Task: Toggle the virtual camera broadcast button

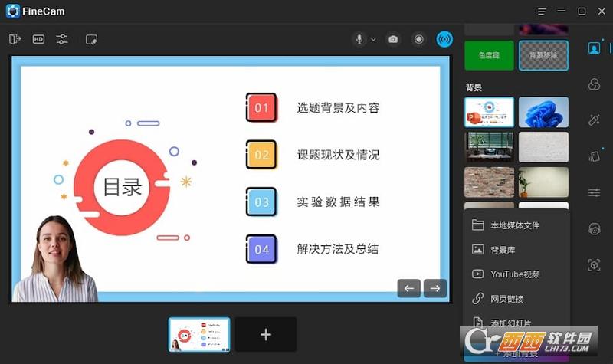Action: click(x=444, y=39)
